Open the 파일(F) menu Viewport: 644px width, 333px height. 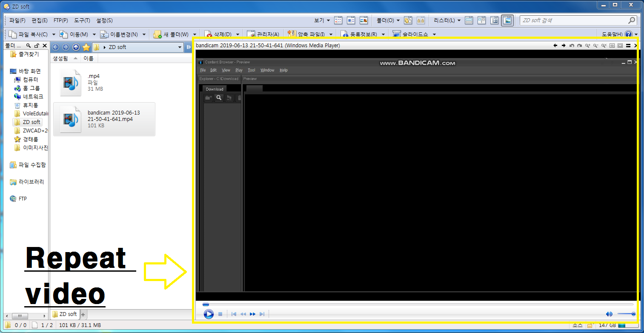coord(17,20)
